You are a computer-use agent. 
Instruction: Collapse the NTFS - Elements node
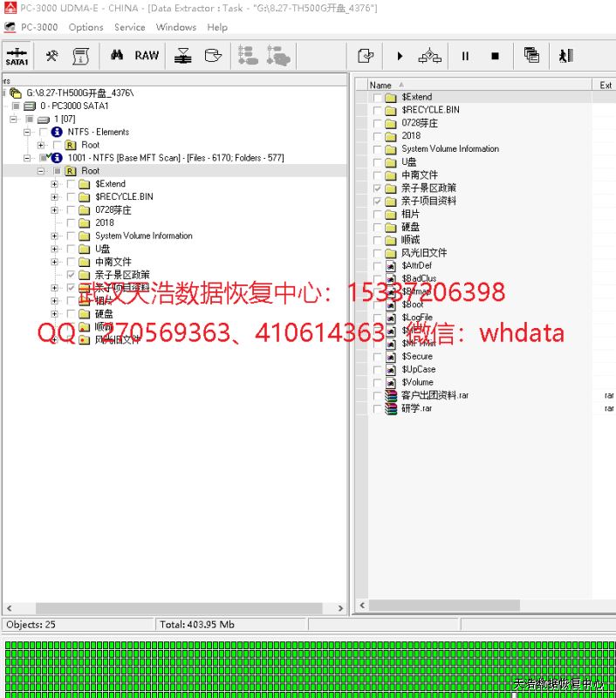(27, 132)
